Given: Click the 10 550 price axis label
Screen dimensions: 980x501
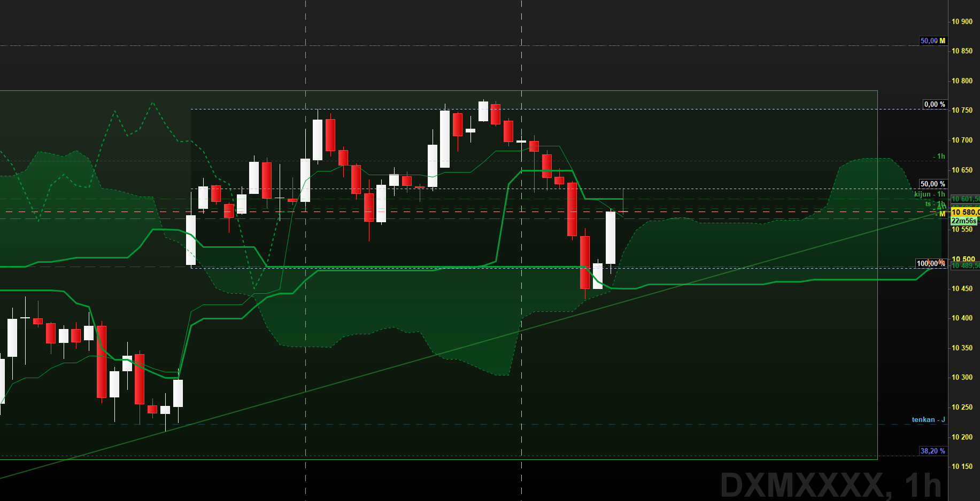Looking at the screenshot, I should click(x=962, y=230).
